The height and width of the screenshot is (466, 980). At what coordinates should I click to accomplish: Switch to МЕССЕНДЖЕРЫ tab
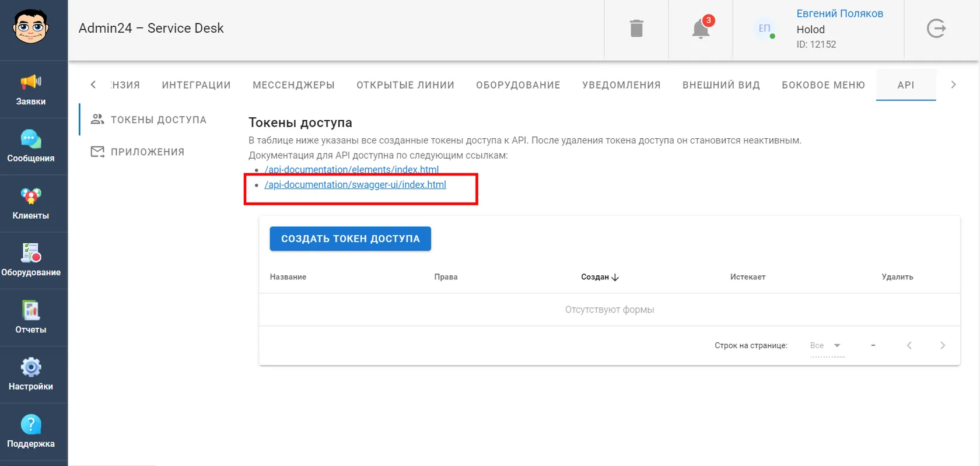293,85
